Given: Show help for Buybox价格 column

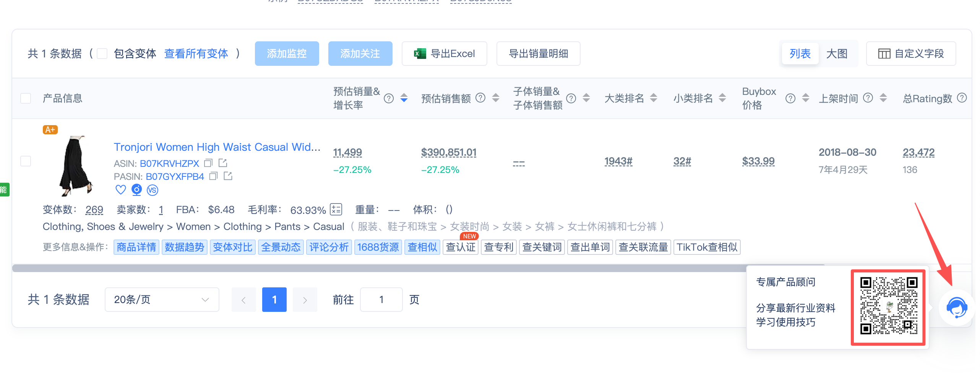Looking at the screenshot, I should (x=790, y=99).
